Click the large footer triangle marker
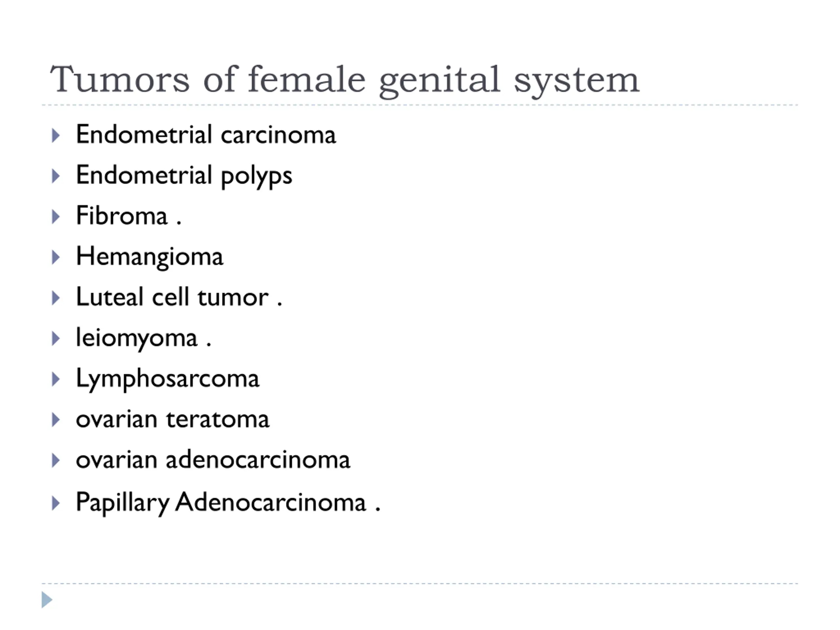Viewport: 840px width, 630px height. click(47, 599)
